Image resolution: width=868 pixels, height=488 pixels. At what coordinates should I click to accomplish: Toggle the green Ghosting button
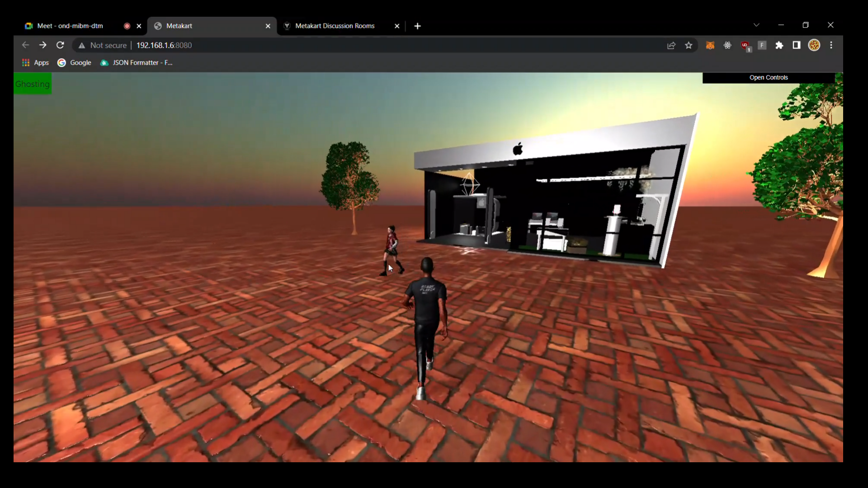(x=33, y=84)
